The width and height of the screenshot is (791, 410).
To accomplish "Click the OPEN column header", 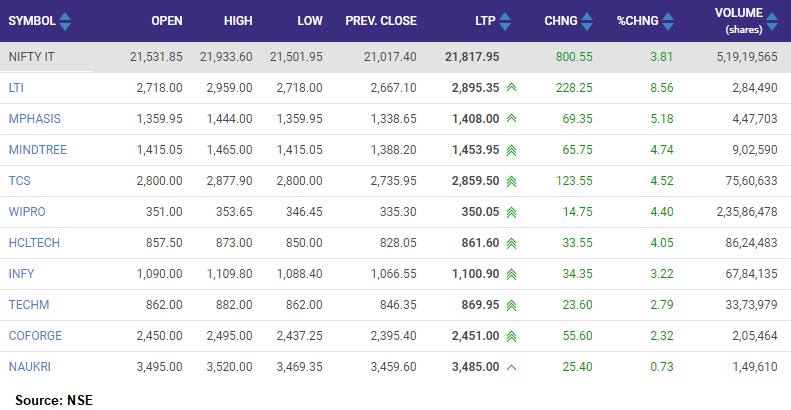I will pyautogui.click(x=166, y=21).
